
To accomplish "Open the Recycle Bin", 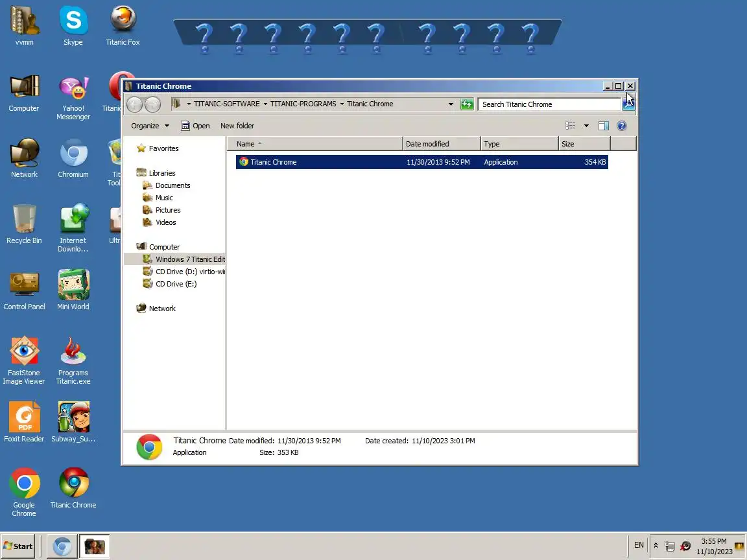I will [24, 225].
